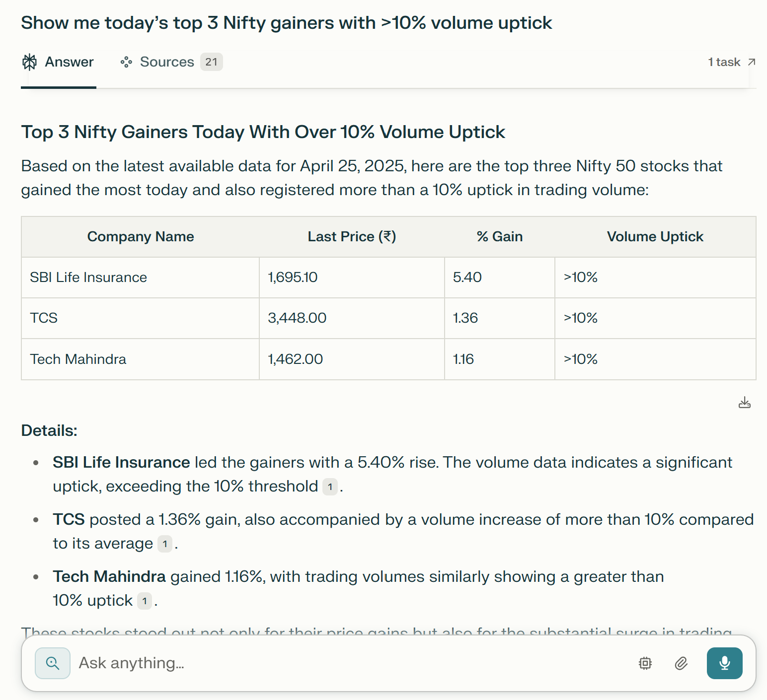Select the SBI Life Insurance table cell
The image size is (767, 700).
coord(140,278)
